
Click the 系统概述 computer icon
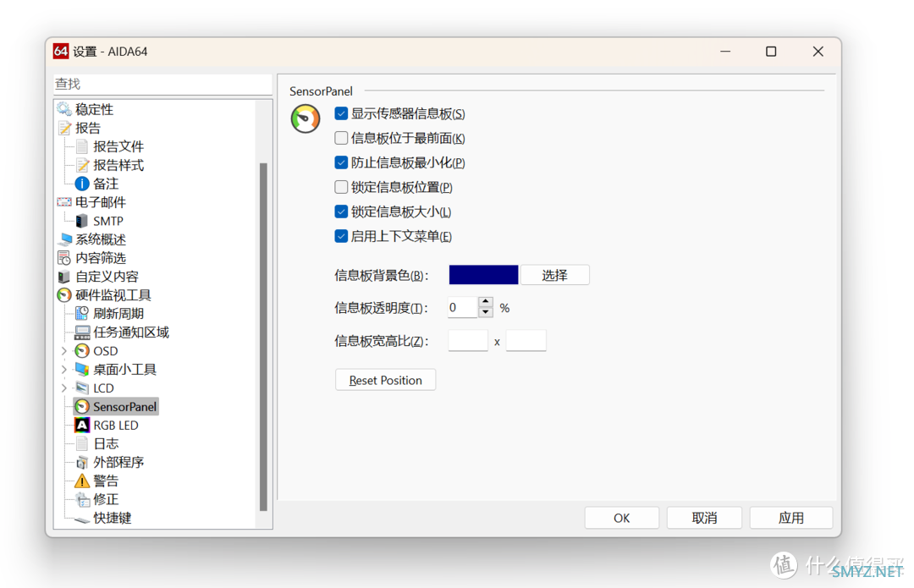click(x=64, y=239)
